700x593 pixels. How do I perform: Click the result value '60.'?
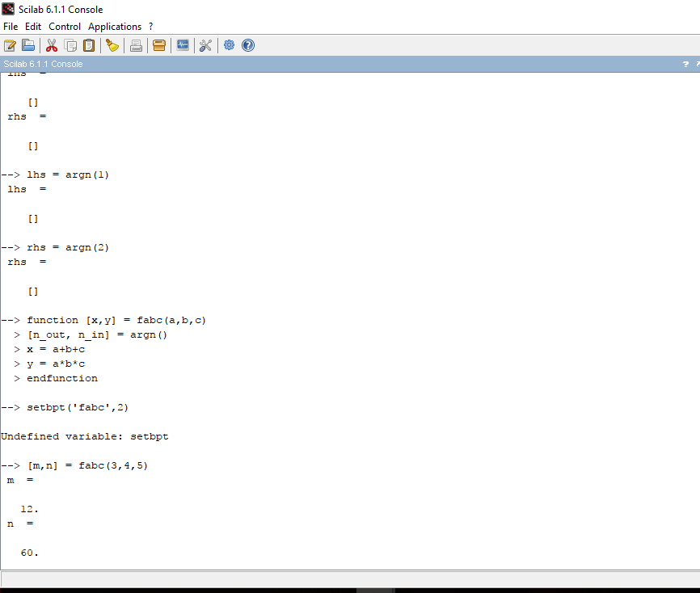[x=29, y=553]
